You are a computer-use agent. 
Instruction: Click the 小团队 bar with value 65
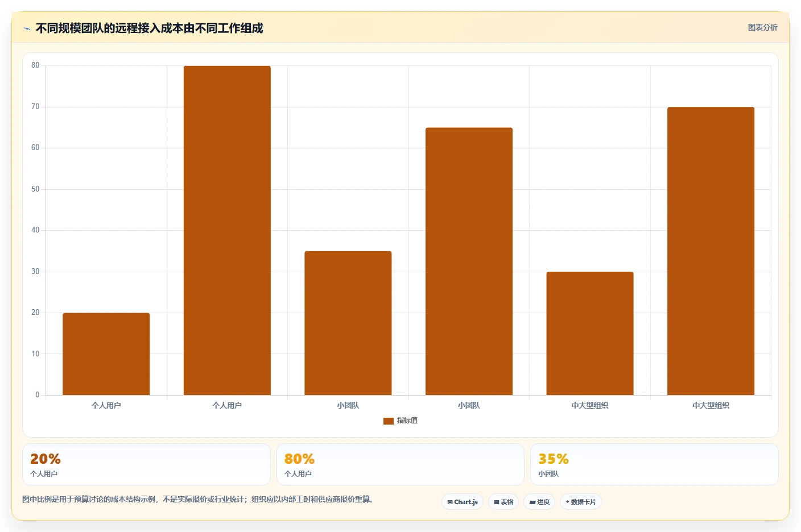pos(469,261)
